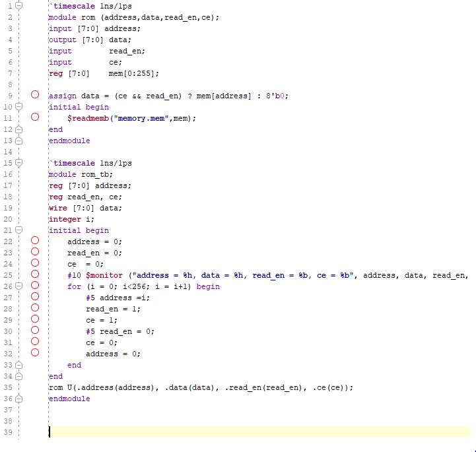Viewport: 476px width, 452px height.
Task: Click fold end marker at line 36 endmodule
Action: click(x=19, y=399)
